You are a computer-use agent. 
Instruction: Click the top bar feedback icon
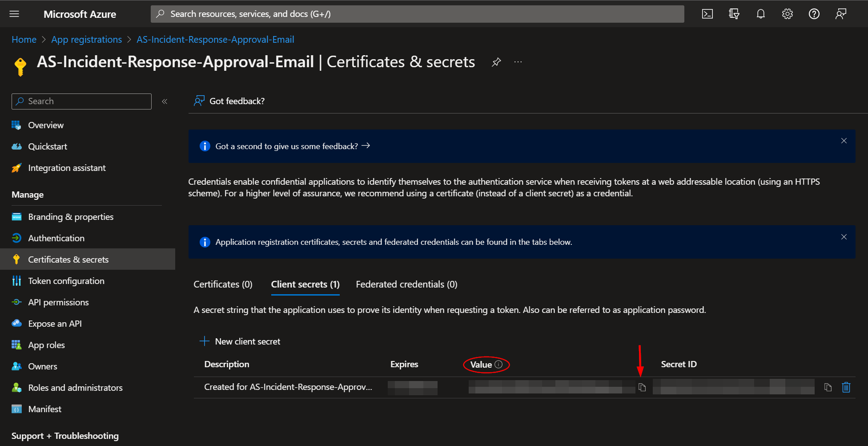pos(840,14)
